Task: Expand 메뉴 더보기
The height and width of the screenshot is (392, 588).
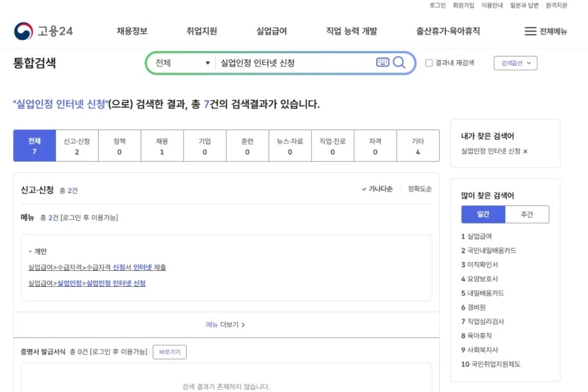Action: 226,324
